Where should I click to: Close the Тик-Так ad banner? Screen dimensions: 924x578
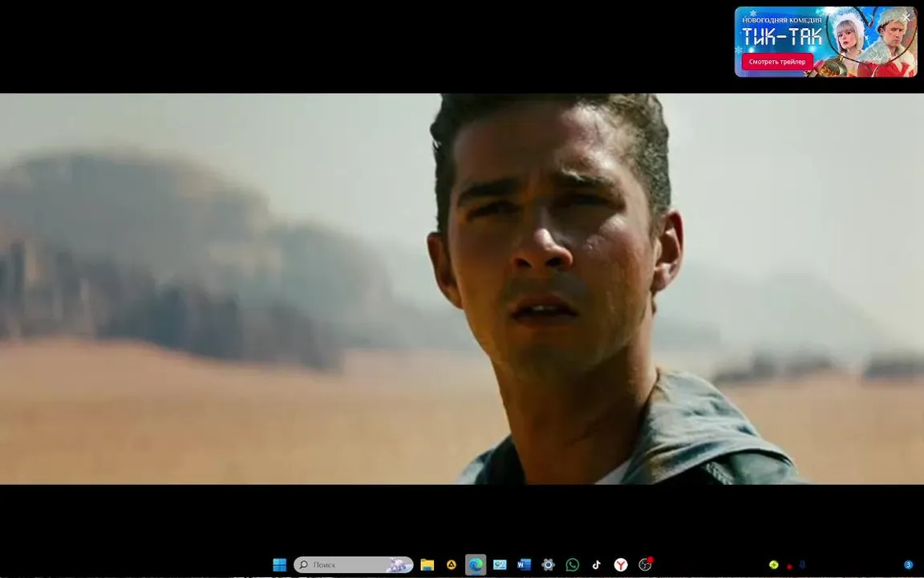click(906, 18)
